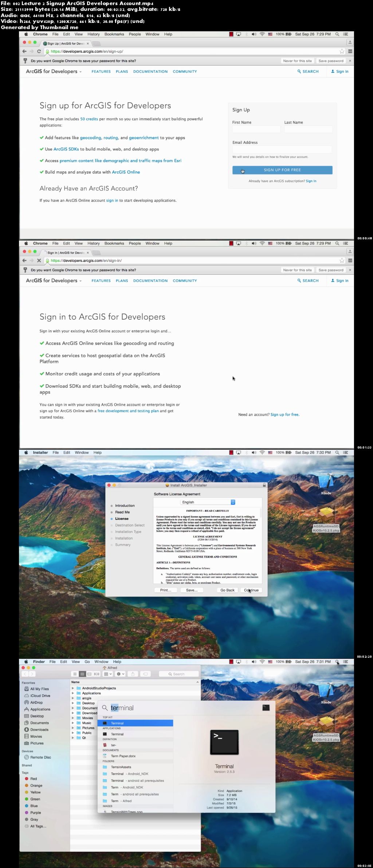Open the "50 credits" link
This screenshot has width=373, height=868.
click(x=89, y=119)
